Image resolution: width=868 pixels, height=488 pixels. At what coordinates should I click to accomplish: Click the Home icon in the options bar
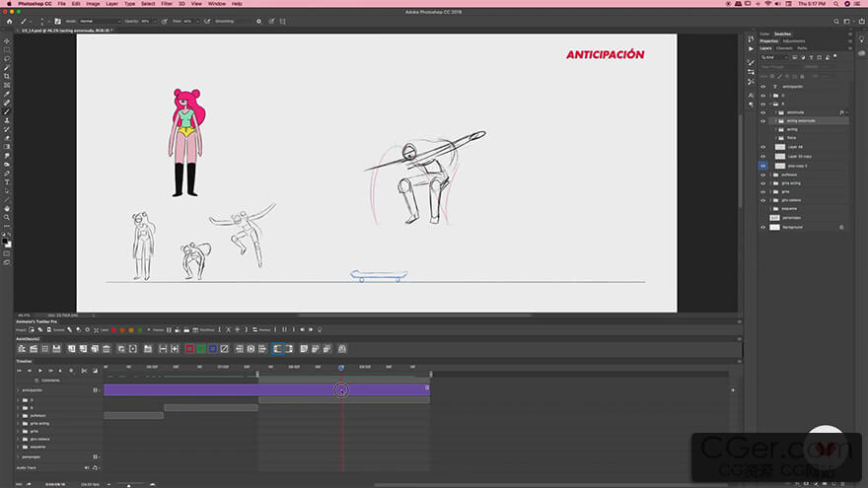coord(8,20)
